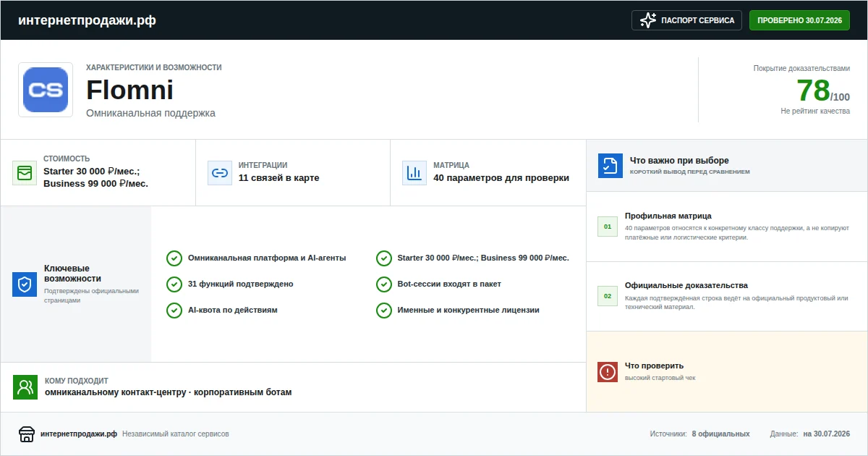
Task: Click checkmark beside 31 функций подтверждено
Action: point(174,284)
